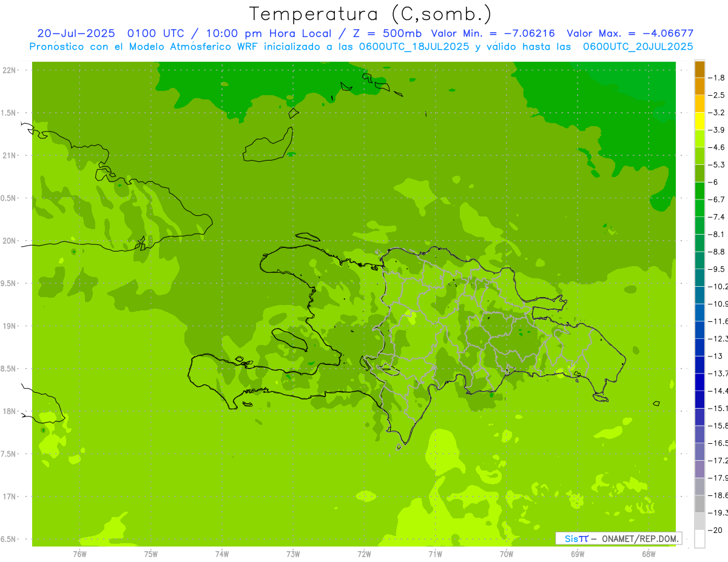
Task: Click the "Sisπ" logo text
Action: tap(576, 538)
